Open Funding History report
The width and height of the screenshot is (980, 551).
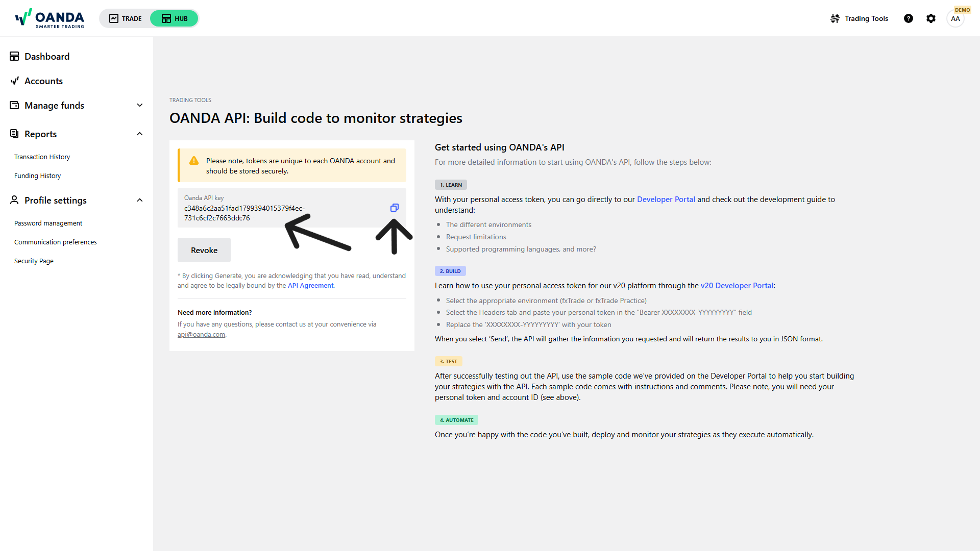click(37, 176)
